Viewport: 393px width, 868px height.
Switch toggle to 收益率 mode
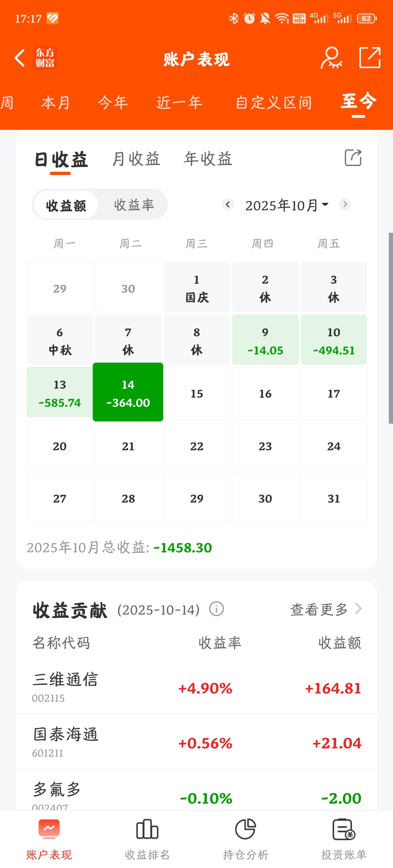(134, 204)
